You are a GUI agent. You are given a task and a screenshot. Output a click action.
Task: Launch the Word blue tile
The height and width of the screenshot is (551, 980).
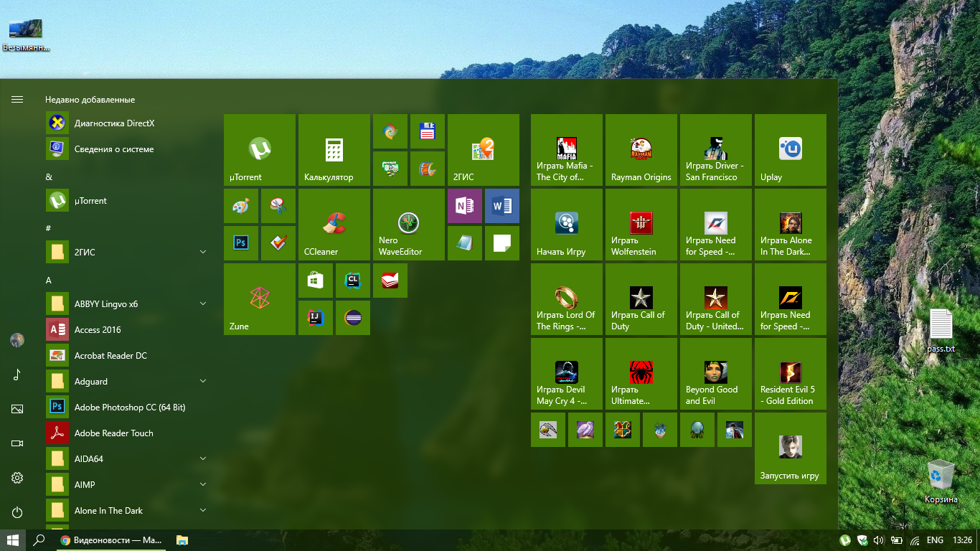502,206
